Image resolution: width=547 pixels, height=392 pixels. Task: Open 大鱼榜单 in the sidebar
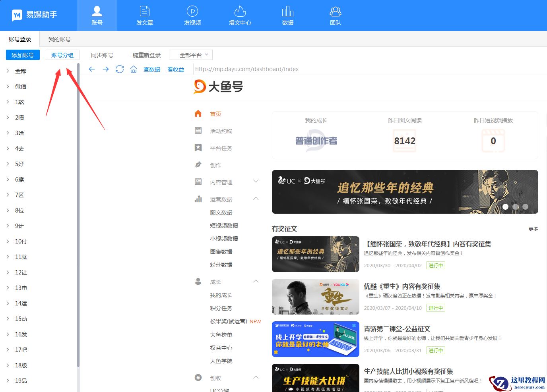click(x=221, y=335)
